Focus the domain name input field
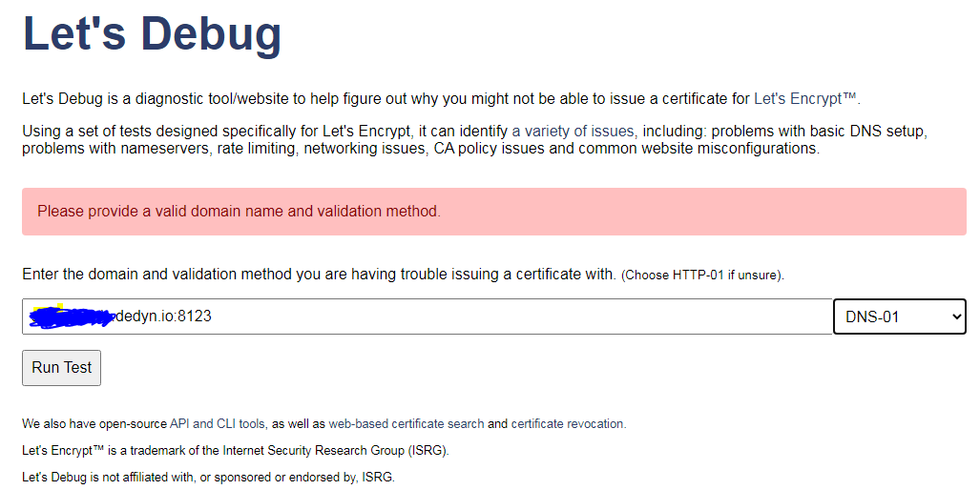Screen dimensions: 980x490 tap(477, 316)
